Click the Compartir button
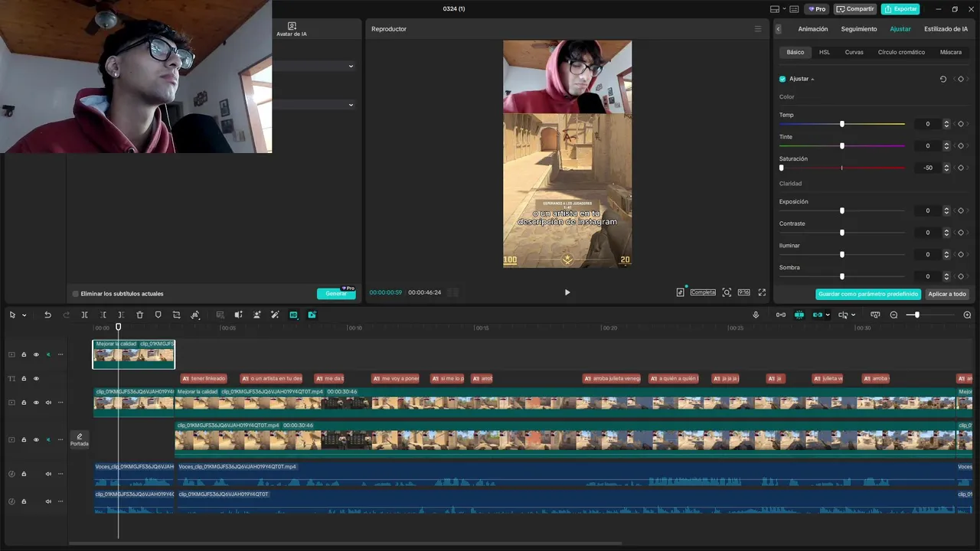The height and width of the screenshot is (551, 980). coord(855,9)
